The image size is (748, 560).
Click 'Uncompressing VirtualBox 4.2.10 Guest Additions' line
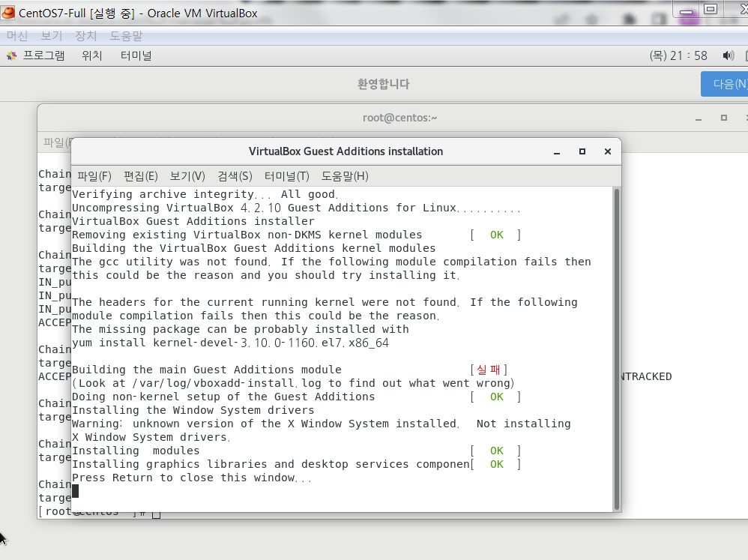(x=296, y=208)
